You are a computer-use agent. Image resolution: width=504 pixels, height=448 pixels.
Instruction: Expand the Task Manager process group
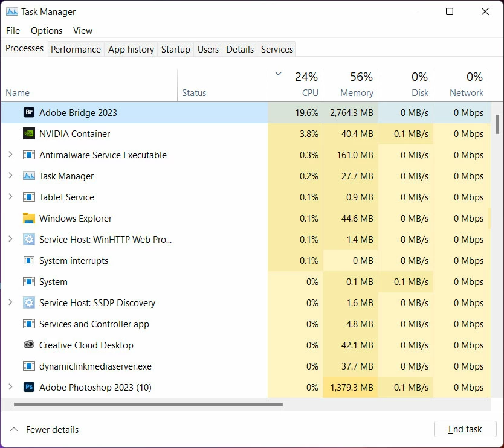coord(10,176)
